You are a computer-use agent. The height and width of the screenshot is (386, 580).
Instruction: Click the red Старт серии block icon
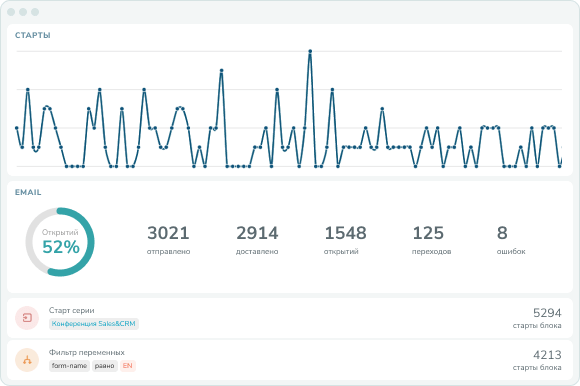27,318
